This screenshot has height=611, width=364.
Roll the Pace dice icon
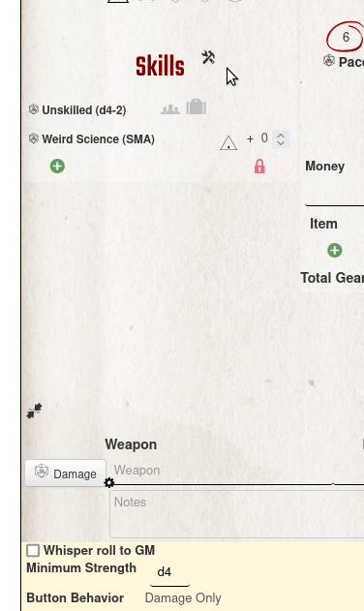click(329, 61)
